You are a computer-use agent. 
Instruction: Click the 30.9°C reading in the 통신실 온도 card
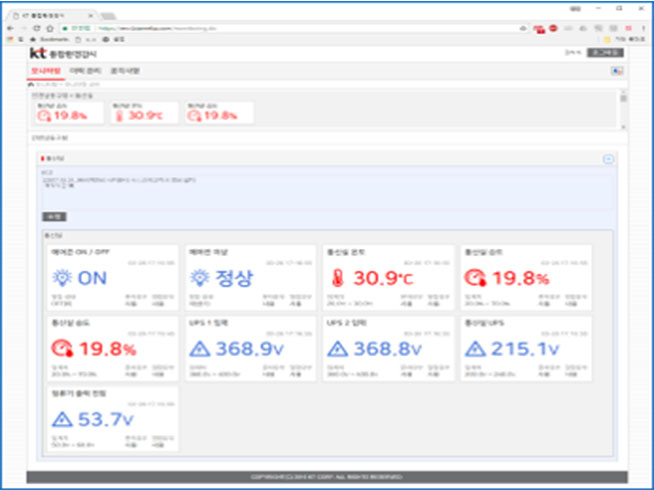pos(383,278)
